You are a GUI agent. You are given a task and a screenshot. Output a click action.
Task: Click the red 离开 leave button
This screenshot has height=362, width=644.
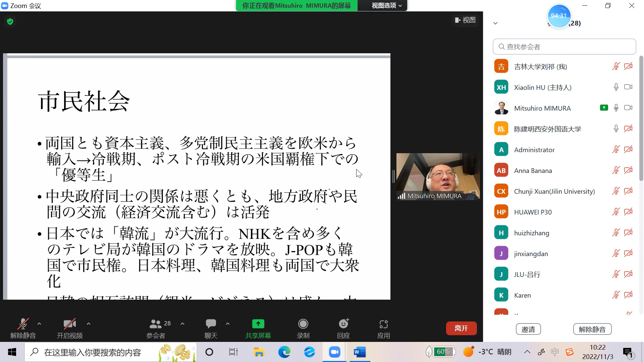pyautogui.click(x=461, y=328)
